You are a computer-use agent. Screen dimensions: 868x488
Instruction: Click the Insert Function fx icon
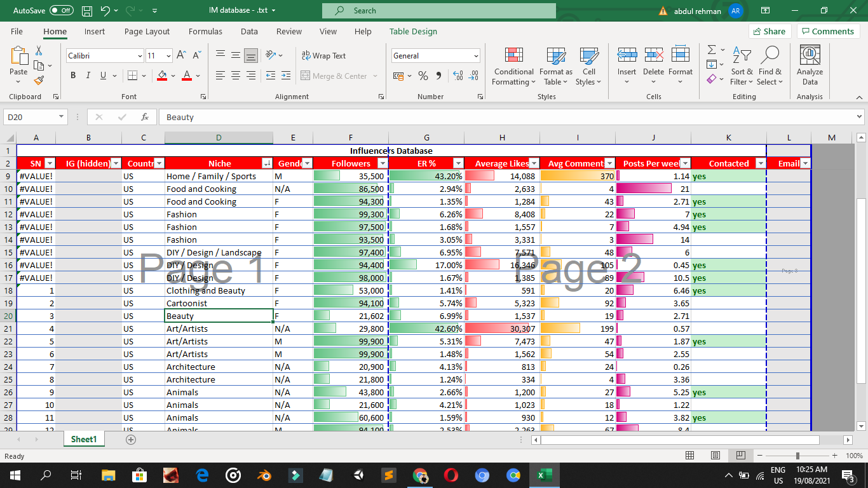click(x=145, y=117)
